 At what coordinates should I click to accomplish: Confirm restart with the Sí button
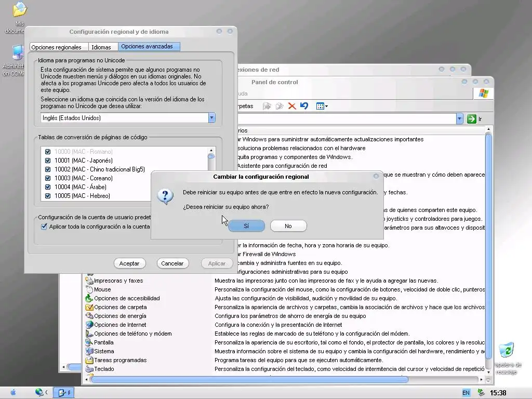246,226
